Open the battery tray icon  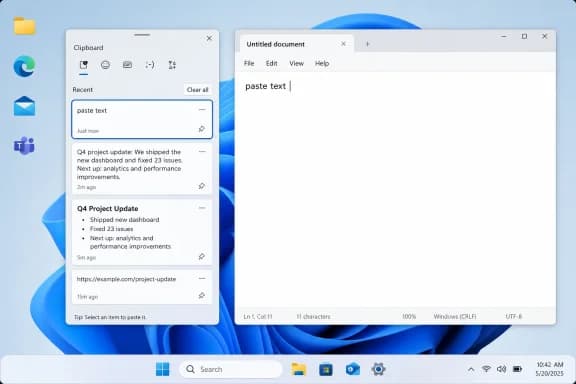pyautogui.click(x=517, y=369)
